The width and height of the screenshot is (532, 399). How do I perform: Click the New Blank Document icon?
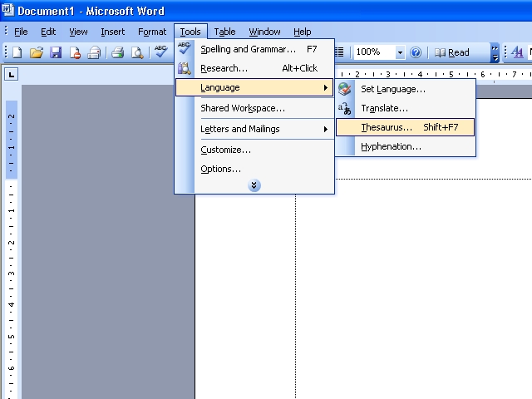17,52
